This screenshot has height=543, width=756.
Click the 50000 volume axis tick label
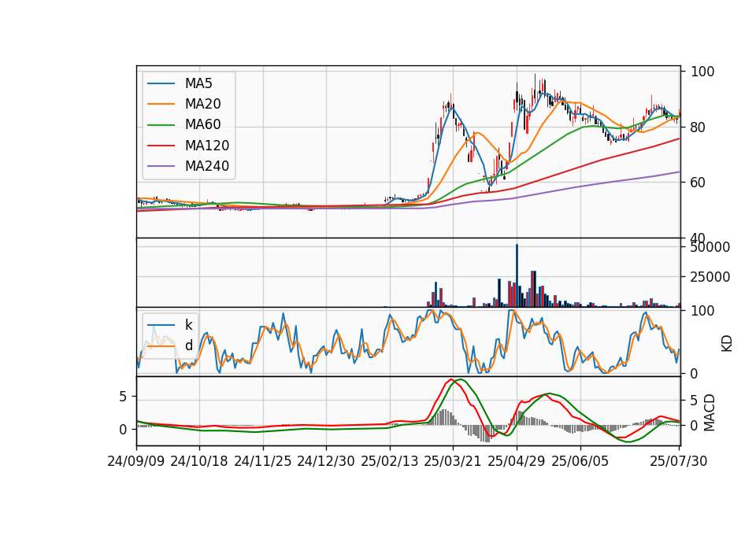(x=710, y=247)
